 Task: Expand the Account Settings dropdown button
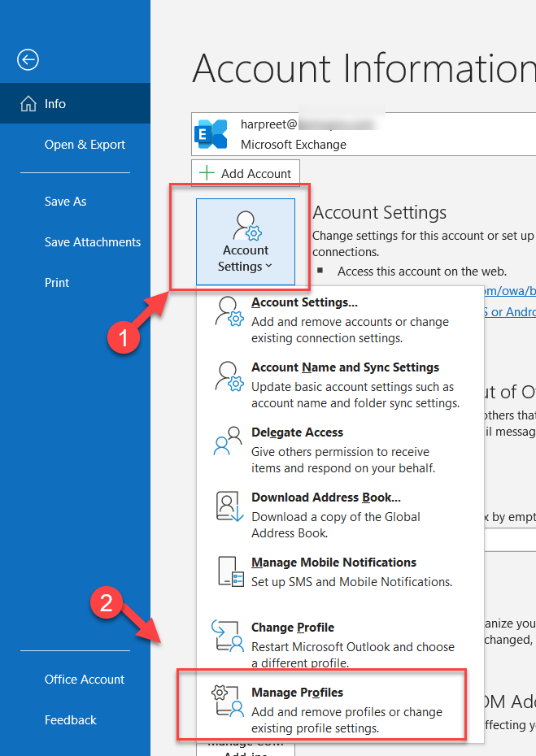click(x=246, y=241)
